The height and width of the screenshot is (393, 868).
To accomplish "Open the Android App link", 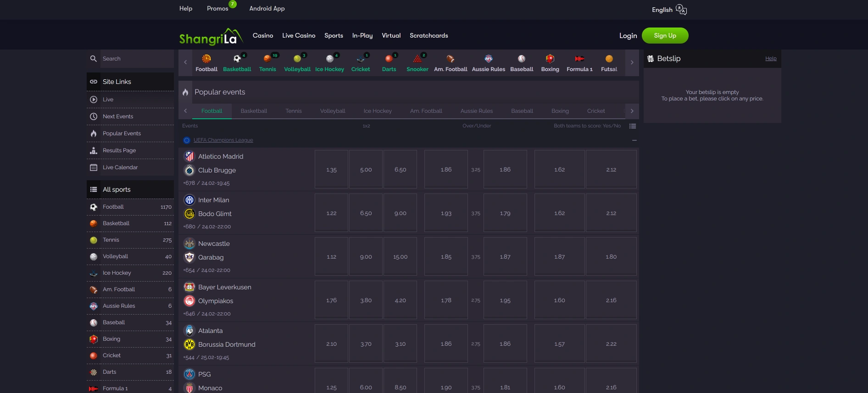I will click(x=267, y=8).
